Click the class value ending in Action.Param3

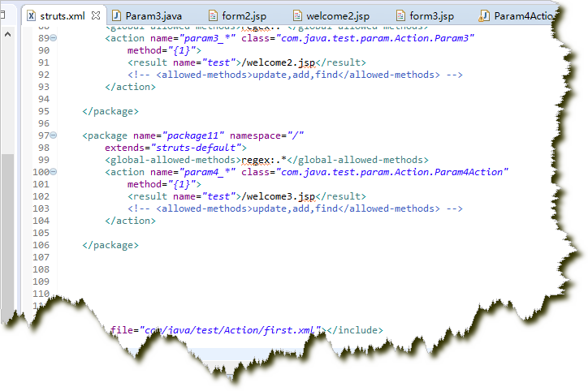click(375, 38)
